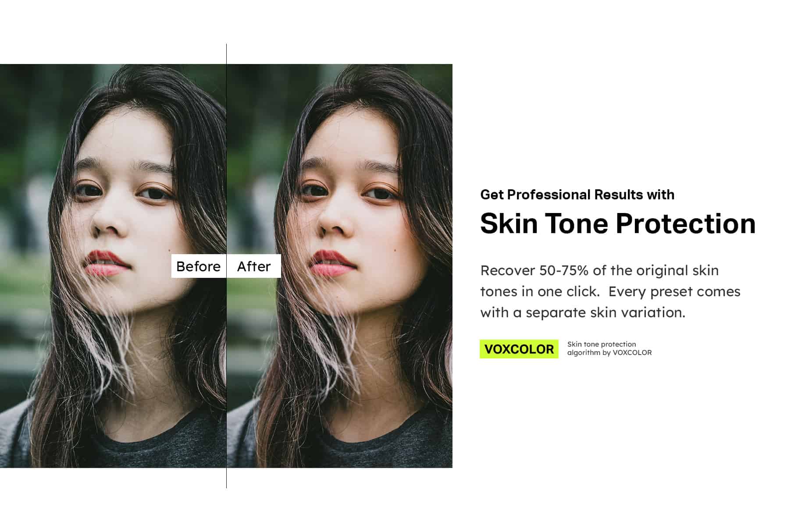Select the 'with a separate skin variation' line
The width and height of the screenshot is (798, 532).
[x=583, y=312]
